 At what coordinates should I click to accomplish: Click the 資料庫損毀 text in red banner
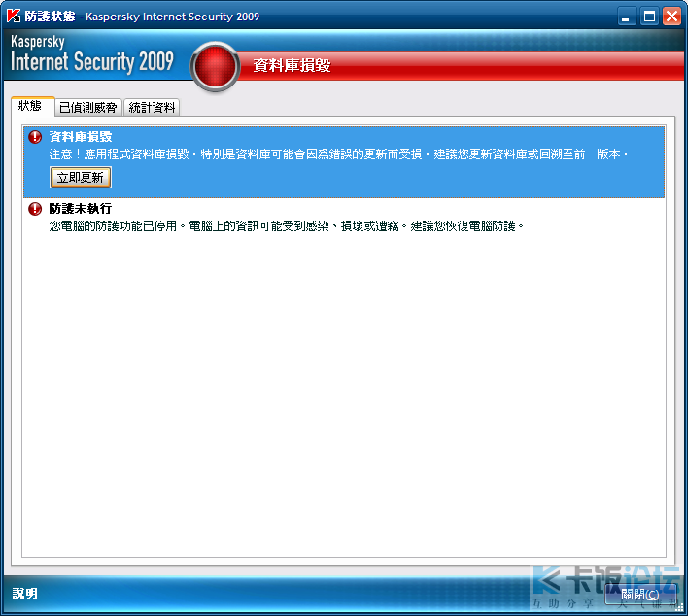tap(292, 65)
